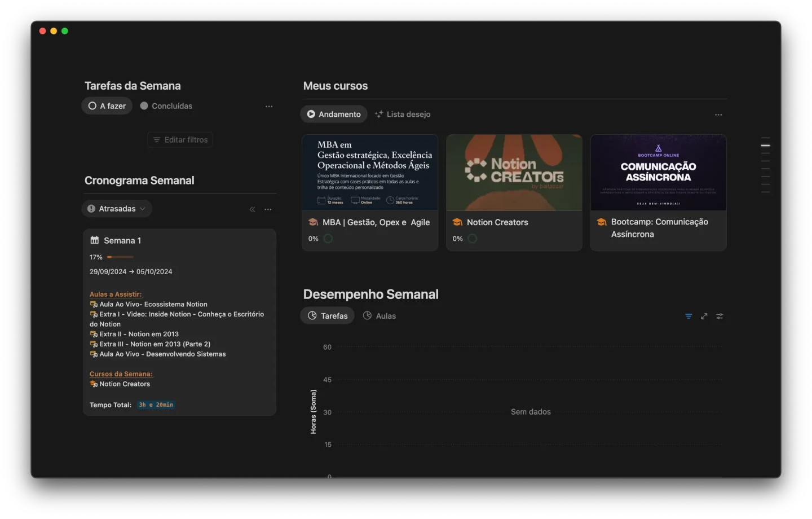Screen dimensions: 812x519
Task: Click the Cursos da Semana label
Action: click(121, 374)
